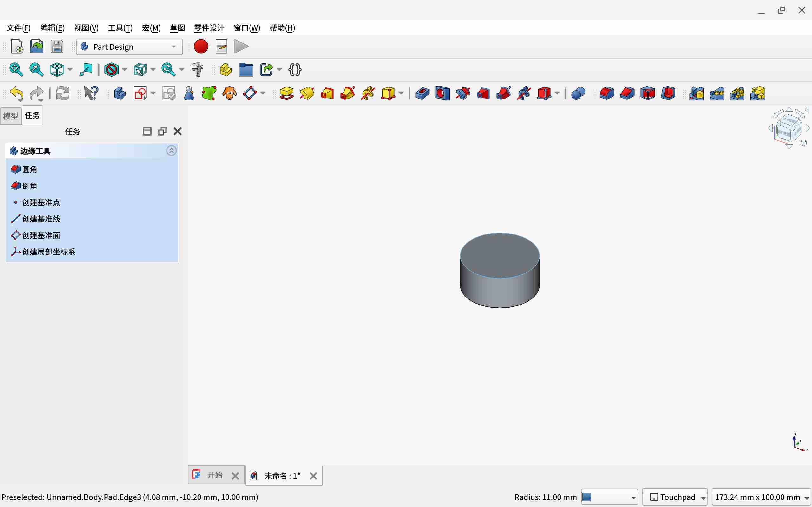Switch to the 模型 tab
This screenshot has height=507, width=812.
11,116
